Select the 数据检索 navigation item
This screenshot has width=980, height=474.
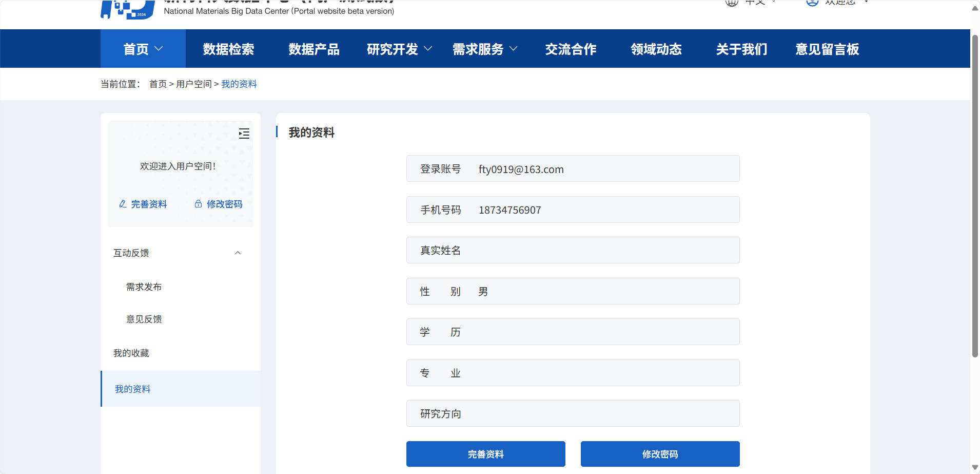click(228, 49)
